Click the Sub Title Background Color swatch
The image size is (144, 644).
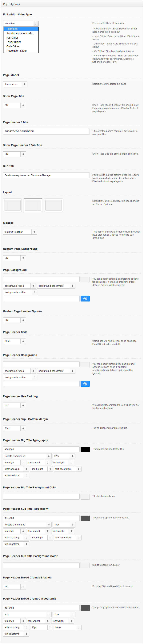tap(85, 565)
